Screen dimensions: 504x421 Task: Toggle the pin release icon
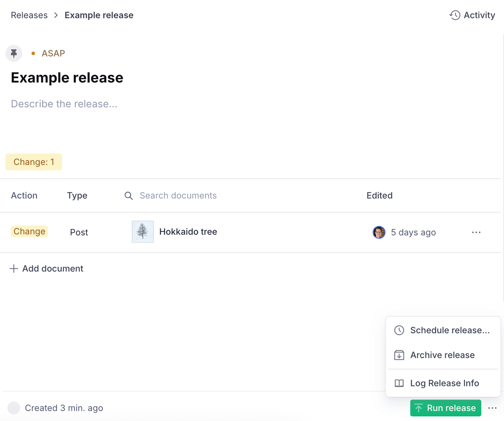[x=14, y=53]
